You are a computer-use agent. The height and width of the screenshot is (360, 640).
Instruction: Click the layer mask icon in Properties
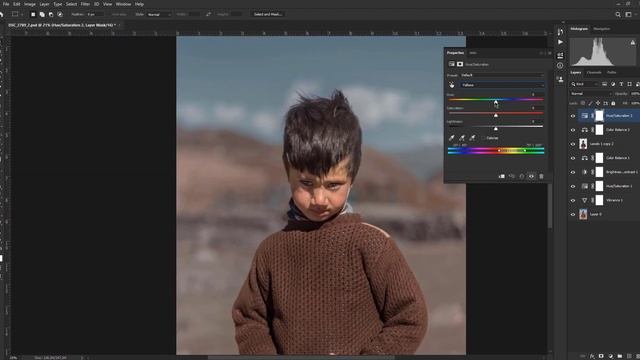click(460, 64)
